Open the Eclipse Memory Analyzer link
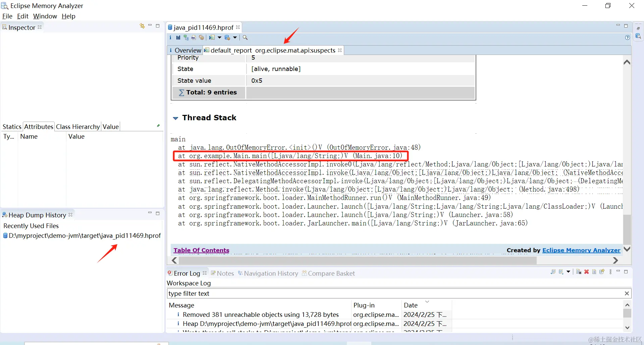Viewport: 644px width, 345px height. (x=581, y=250)
